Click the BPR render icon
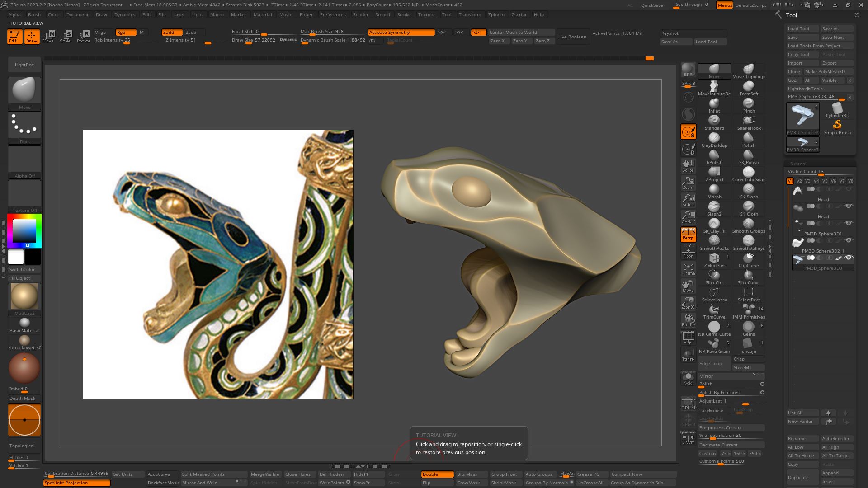Screen dimensions: 868x488 point(688,70)
